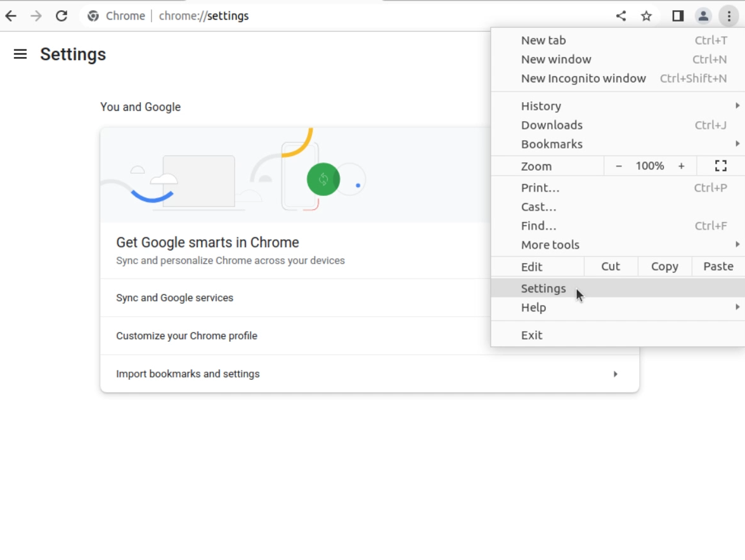The image size is (745, 560).
Task: Open a New tab from menu
Action: point(618,41)
